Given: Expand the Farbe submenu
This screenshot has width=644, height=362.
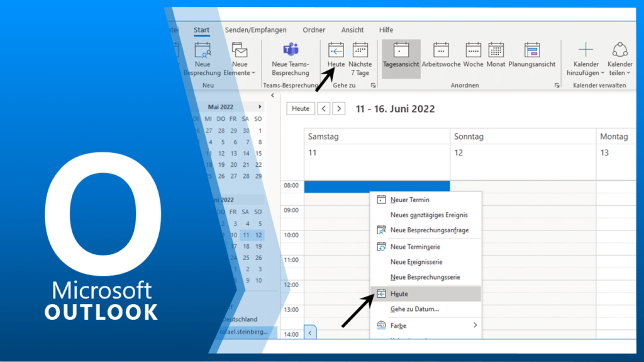Looking at the screenshot, I should coord(426,325).
